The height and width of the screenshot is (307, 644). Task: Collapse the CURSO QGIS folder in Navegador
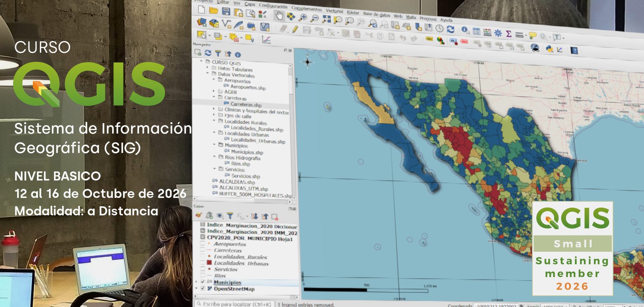coord(201,61)
